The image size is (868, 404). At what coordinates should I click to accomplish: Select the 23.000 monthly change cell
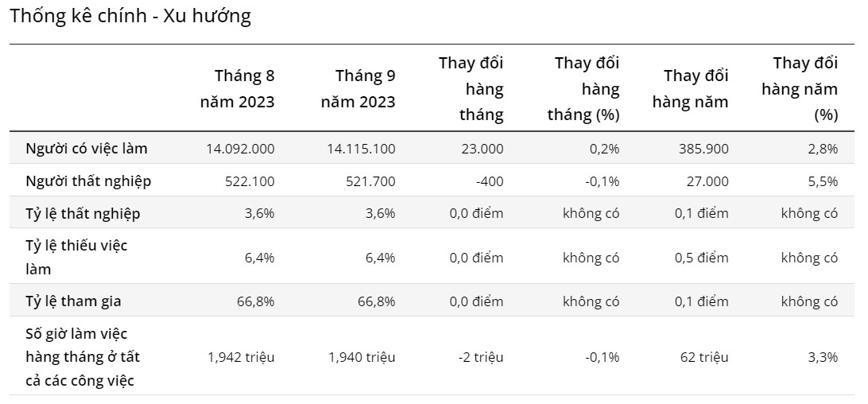482,149
